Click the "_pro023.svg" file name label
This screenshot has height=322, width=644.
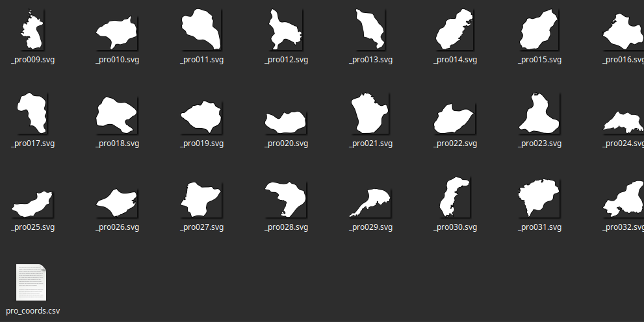coord(539,143)
